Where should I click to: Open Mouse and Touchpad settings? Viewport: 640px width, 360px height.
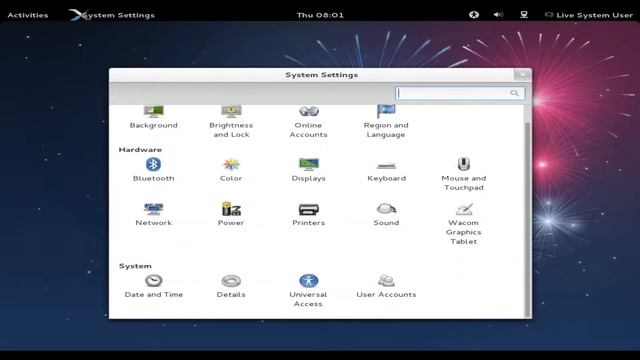point(464,174)
